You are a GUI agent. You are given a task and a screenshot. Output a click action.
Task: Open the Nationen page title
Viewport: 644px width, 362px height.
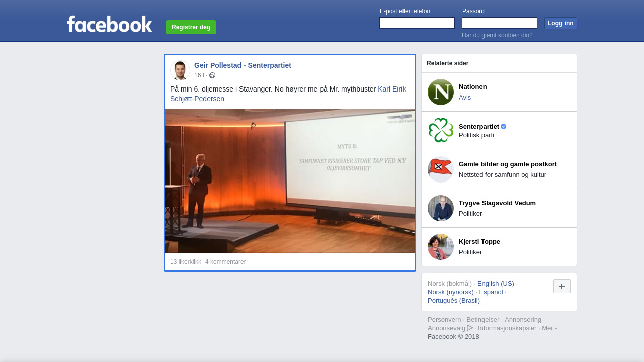click(473, 87)
